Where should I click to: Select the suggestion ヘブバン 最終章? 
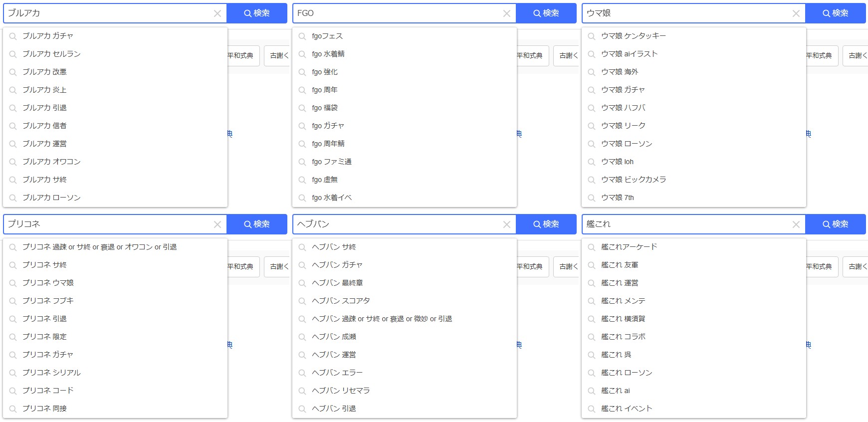(405, 283)
